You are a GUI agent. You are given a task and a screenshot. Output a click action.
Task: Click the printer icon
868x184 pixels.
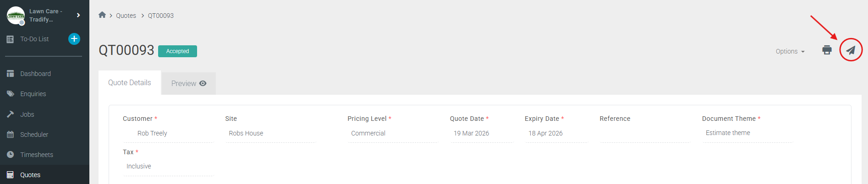click(x=827, y=50)
